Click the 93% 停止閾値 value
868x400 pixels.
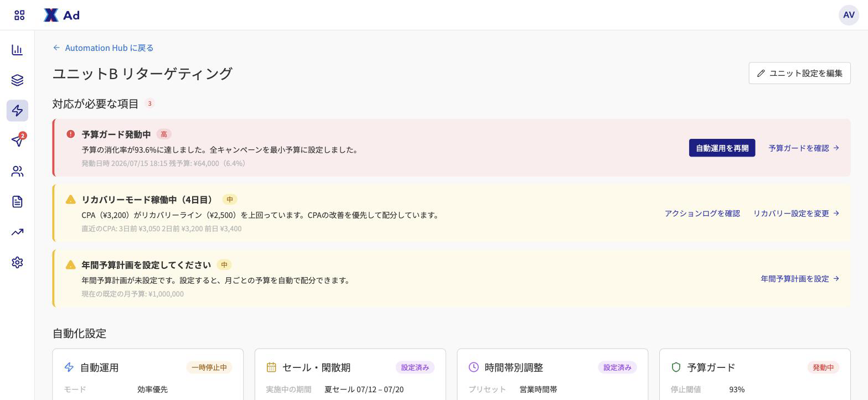737,389
